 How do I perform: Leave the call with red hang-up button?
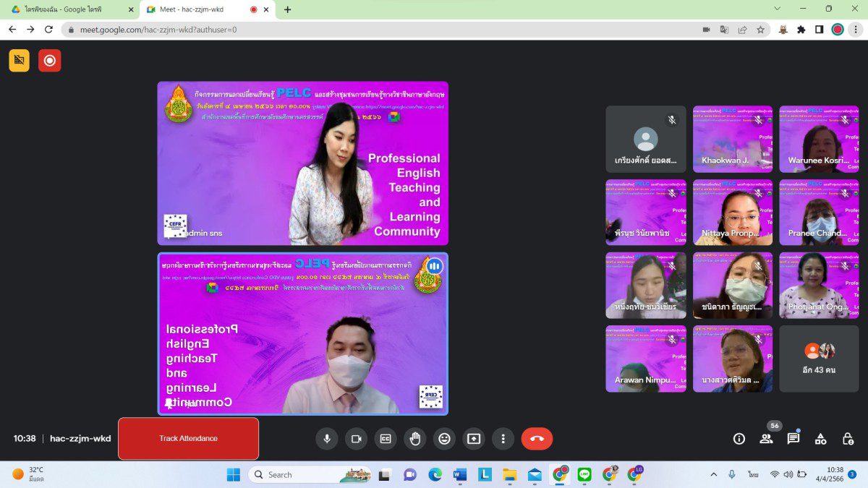click(x=537, y=438)
